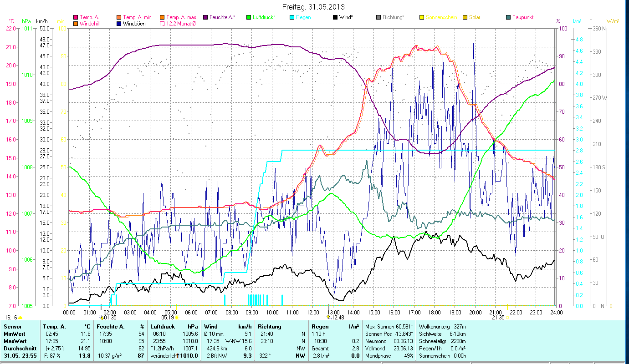
Task: Click the 31.05. 23:55 timestamp
Action: click(x=20, y=355)
